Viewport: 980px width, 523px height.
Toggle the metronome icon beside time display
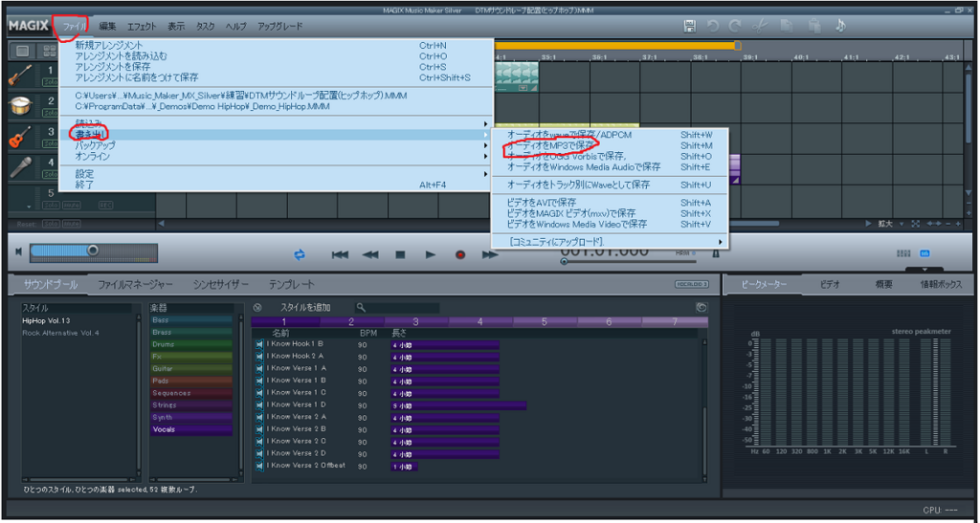click(716, 252)
